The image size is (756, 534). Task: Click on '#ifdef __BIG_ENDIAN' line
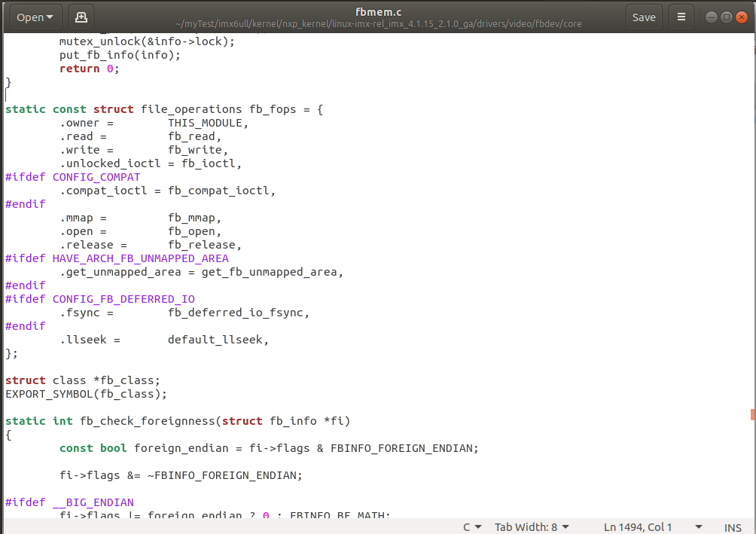[x=69, y=502]
